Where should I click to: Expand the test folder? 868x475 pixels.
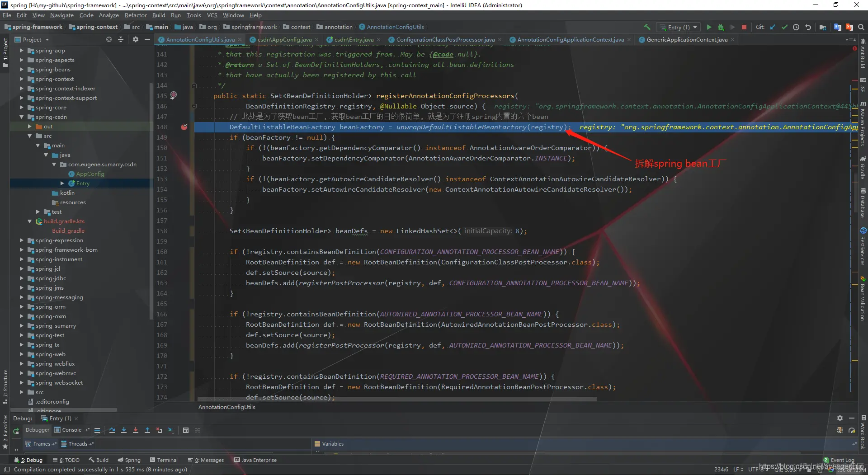click(x=38, y=212)
